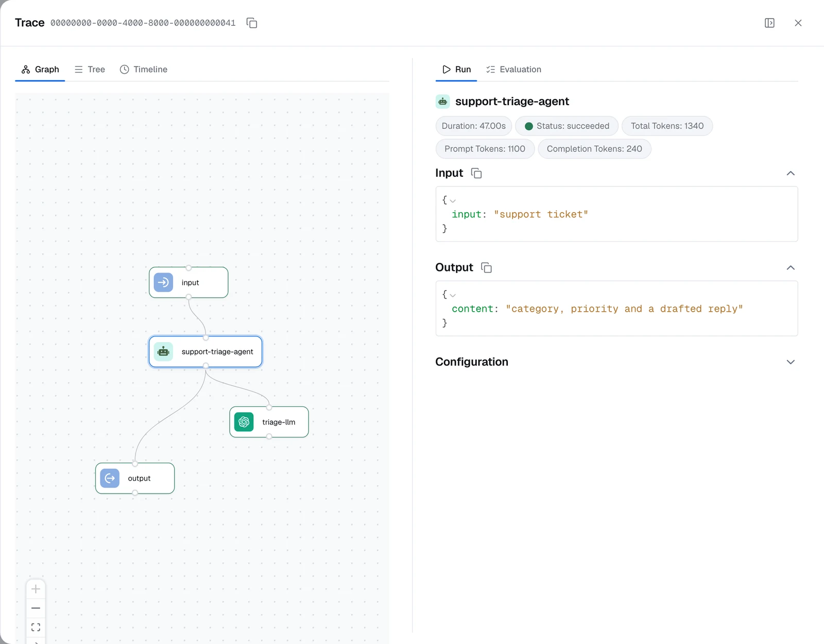The image size is (824, 644).
Task: Click the support-triage-agent title text
Action: 512,101
